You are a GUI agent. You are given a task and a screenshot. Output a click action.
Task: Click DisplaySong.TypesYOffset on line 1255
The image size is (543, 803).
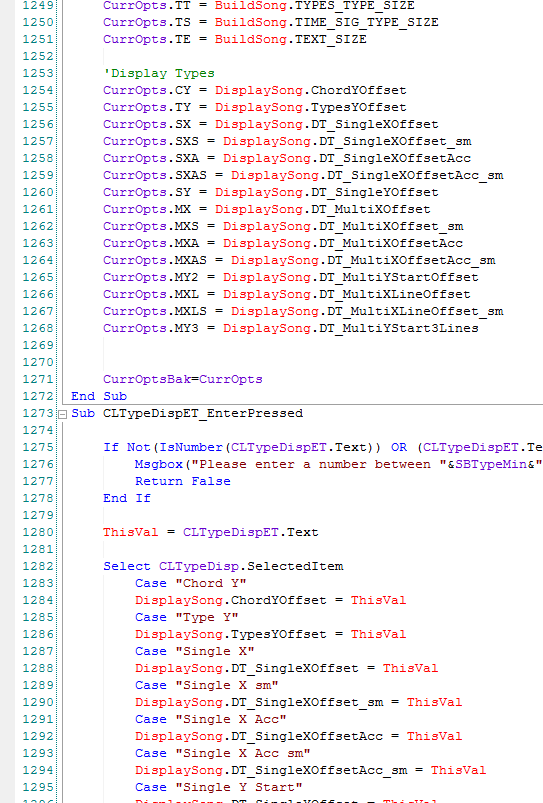(310, 107)
